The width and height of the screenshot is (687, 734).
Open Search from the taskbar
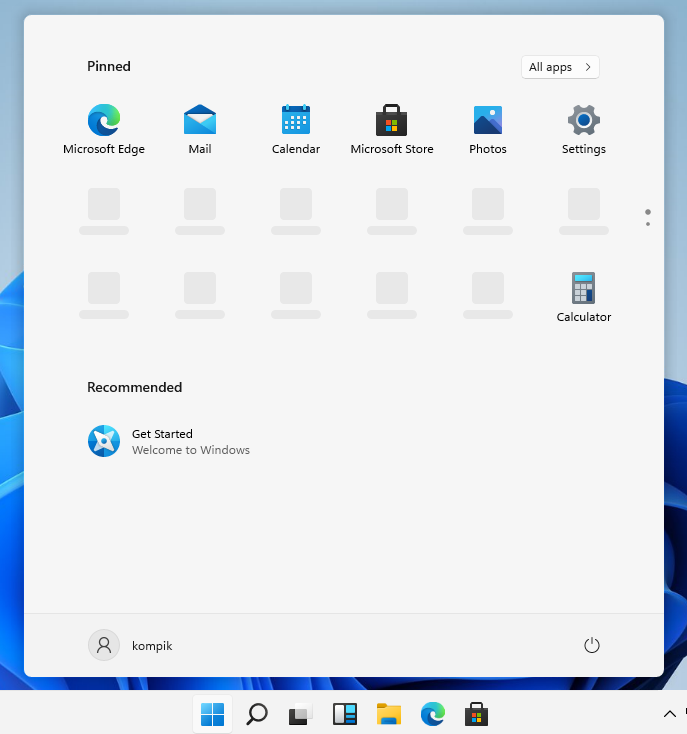[x=256, y=714]
